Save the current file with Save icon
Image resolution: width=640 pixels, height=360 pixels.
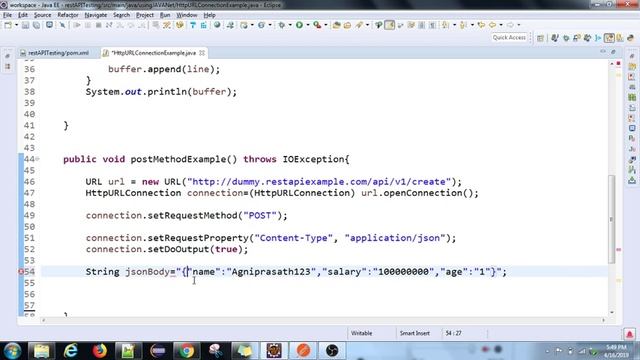click(25, 25)
